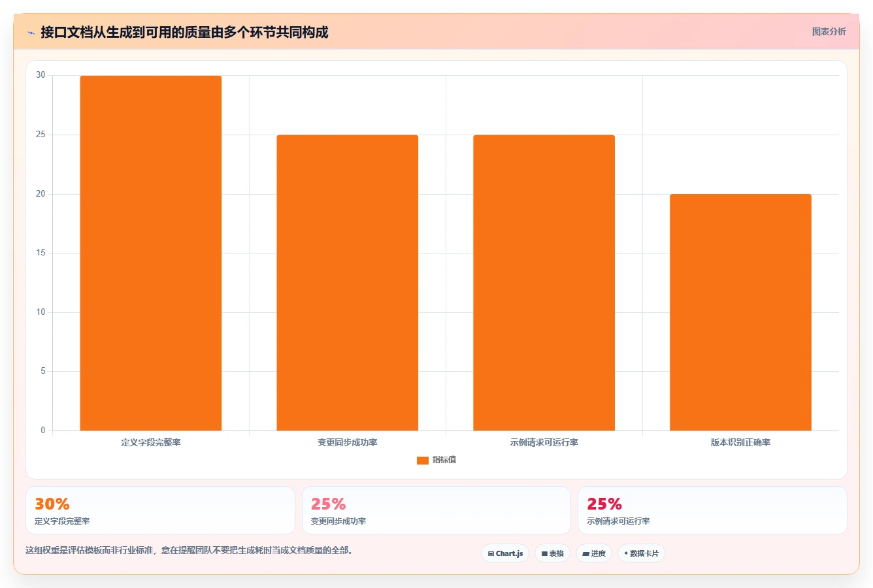Click the 示例请求可运行率 axis label
Viewport: 873px width, 588px height.
click(x=544, y=442)
